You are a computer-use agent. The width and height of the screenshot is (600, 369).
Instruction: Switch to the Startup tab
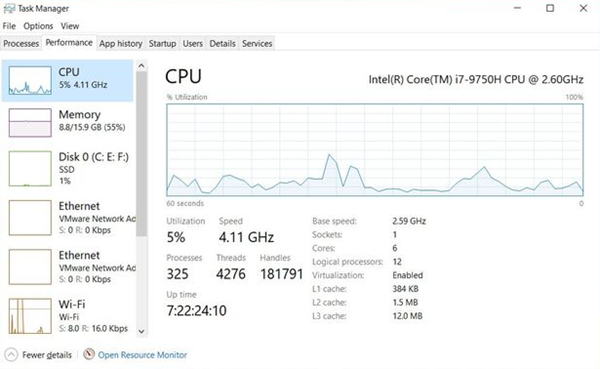point(162,44)
